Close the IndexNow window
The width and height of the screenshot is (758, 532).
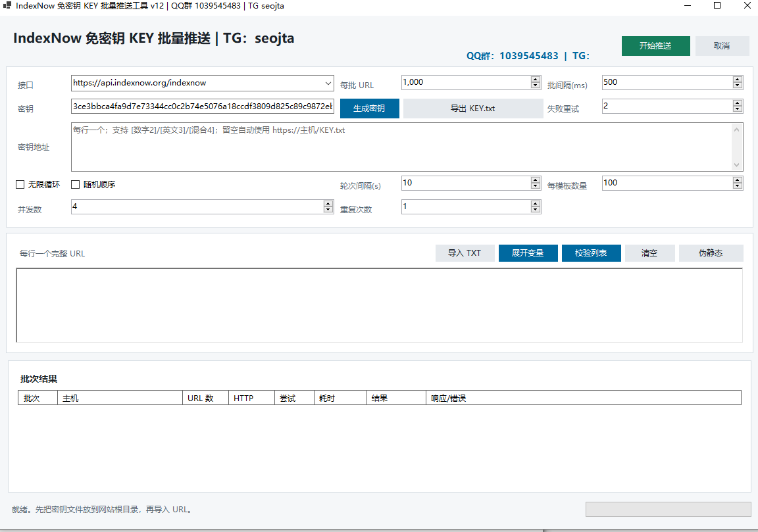[x=747, y=6]
